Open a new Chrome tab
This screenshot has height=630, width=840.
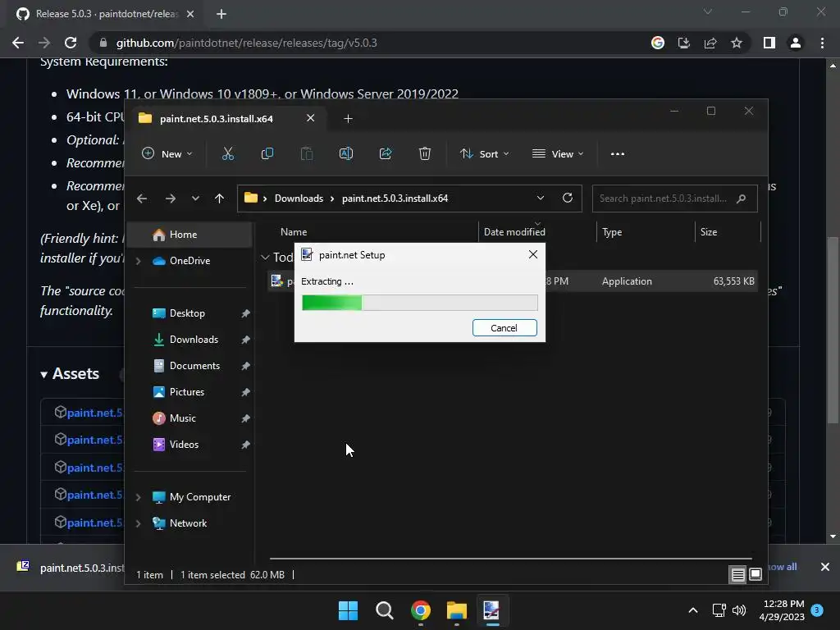click(221, 14)
